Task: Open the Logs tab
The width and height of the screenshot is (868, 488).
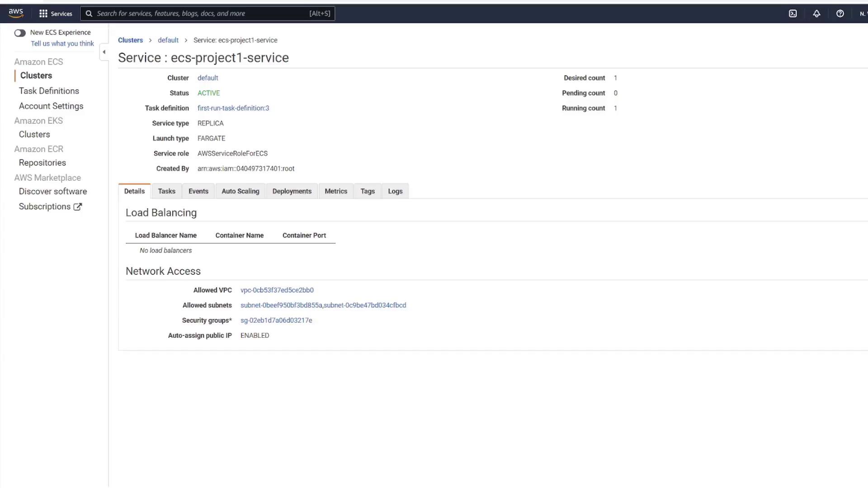Action: (x=395, y=191)
